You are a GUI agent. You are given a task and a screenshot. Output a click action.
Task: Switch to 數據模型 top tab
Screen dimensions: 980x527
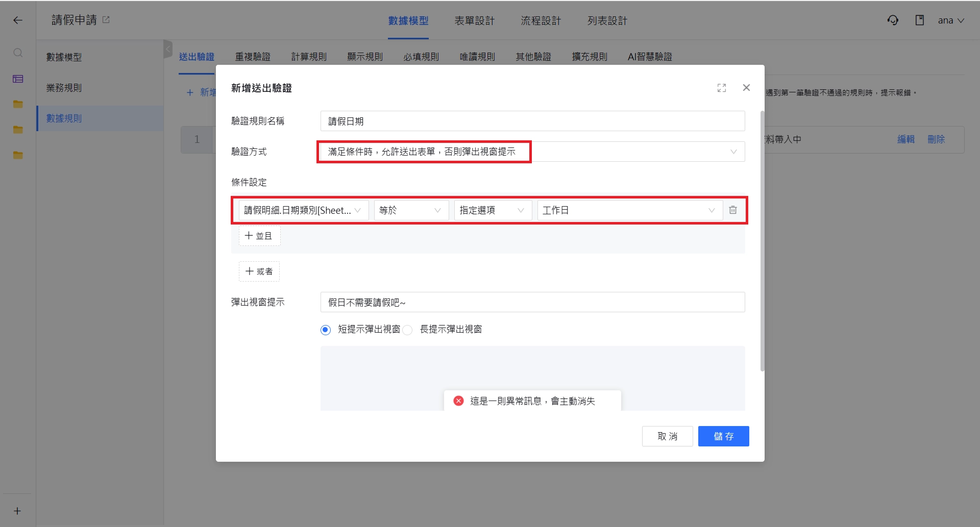tap(408, 21)
